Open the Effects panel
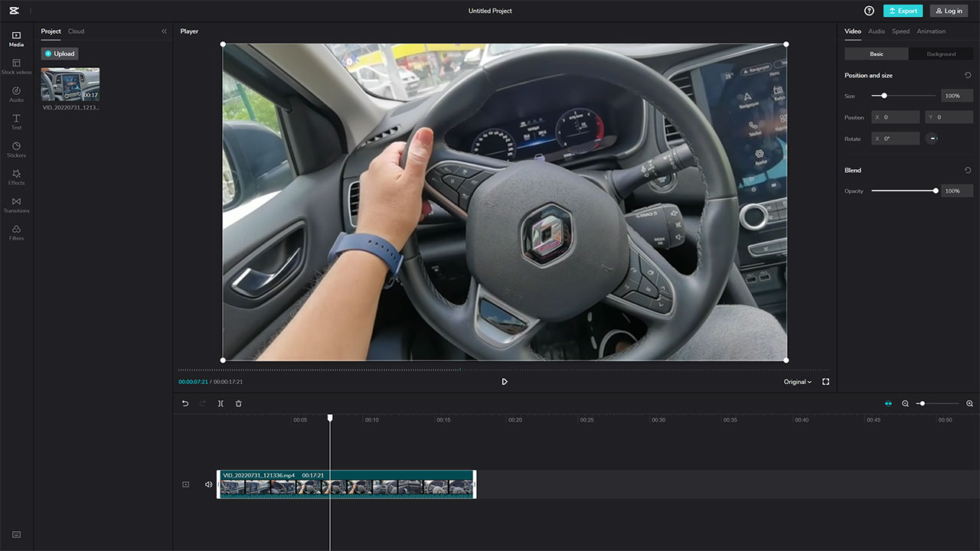Image resolution: width=980 pixels, height=551 pixels. 16,177
